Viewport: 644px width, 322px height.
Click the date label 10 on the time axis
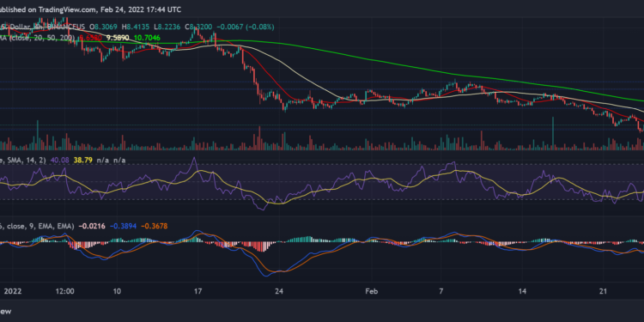117,291
